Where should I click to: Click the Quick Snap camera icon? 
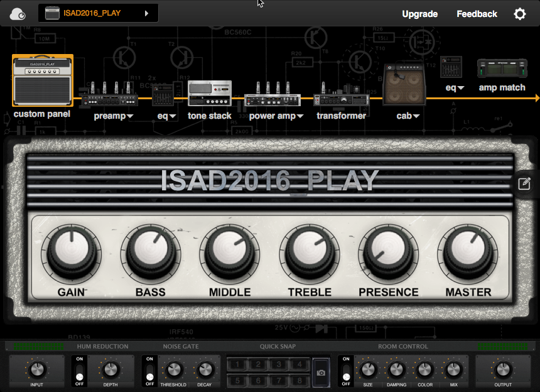(x=321, y=373)
